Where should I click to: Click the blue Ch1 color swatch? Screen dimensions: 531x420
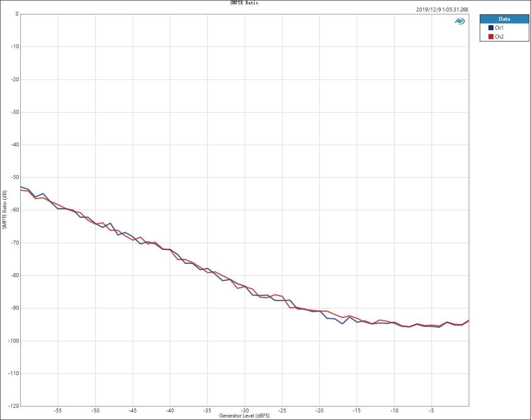point(491,28)
